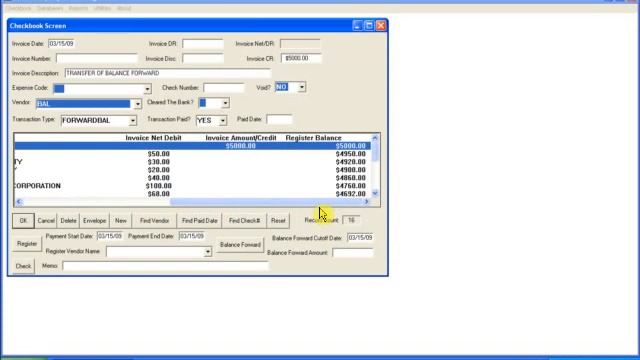Click the Reset button
This screenshot has height=360, width=640.
pyautogui.click(x=278, y=221)
